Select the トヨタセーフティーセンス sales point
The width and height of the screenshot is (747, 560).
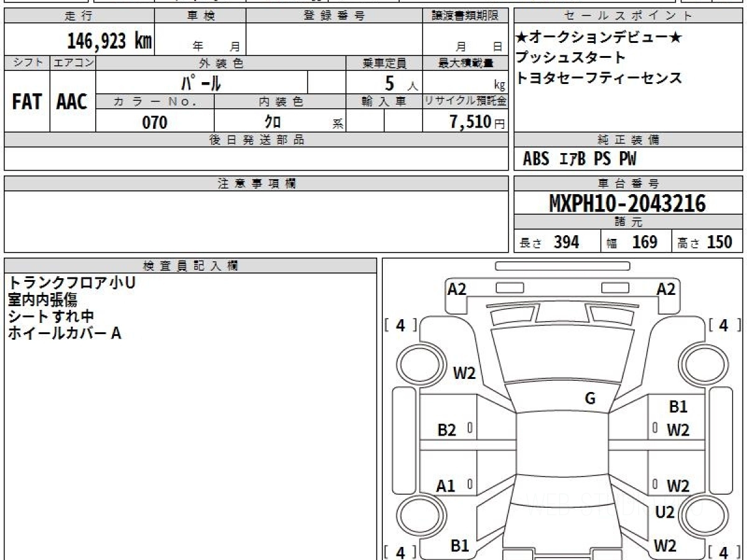(x=598, y=78)
